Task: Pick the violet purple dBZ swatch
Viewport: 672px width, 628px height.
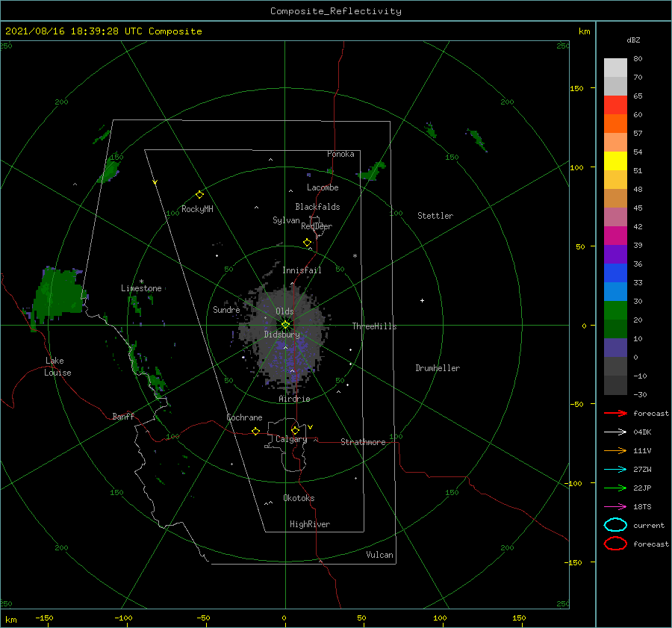Action: pos(615,254)
